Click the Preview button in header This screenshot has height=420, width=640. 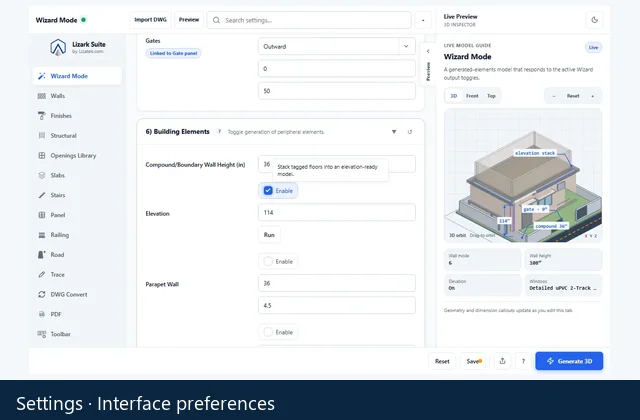[189, 20]
